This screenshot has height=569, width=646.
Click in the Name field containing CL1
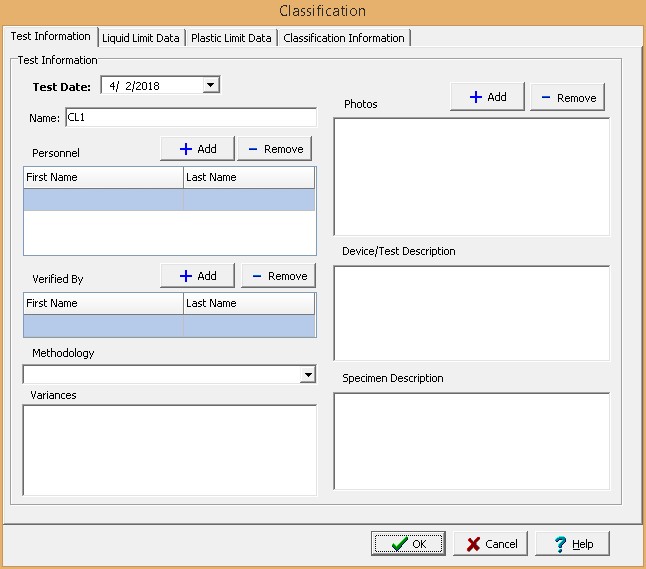[190, 118]
